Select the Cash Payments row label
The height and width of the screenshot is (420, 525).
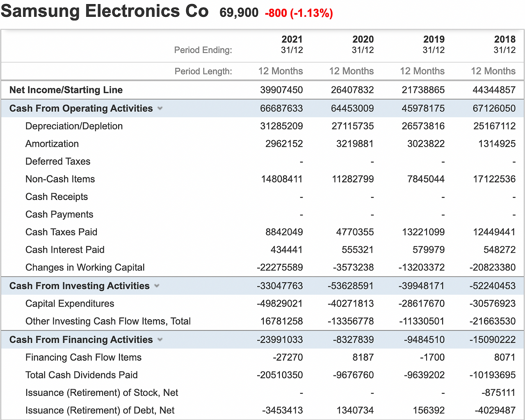(x=59, y=214)
